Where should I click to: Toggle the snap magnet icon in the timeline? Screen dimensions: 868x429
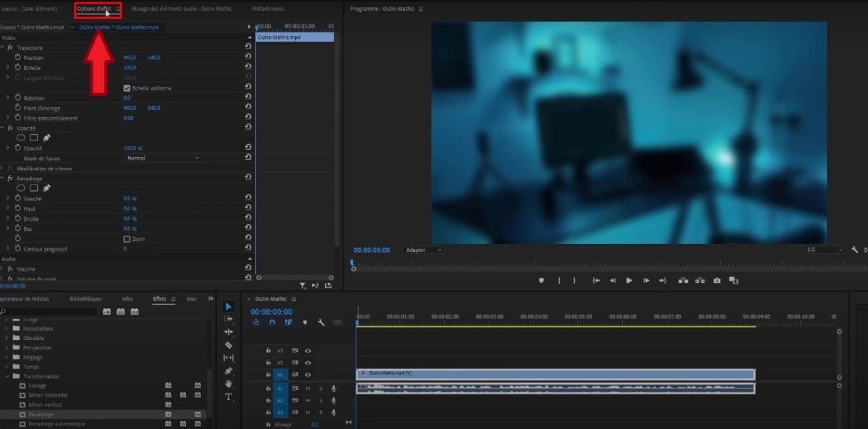point(272,323)
